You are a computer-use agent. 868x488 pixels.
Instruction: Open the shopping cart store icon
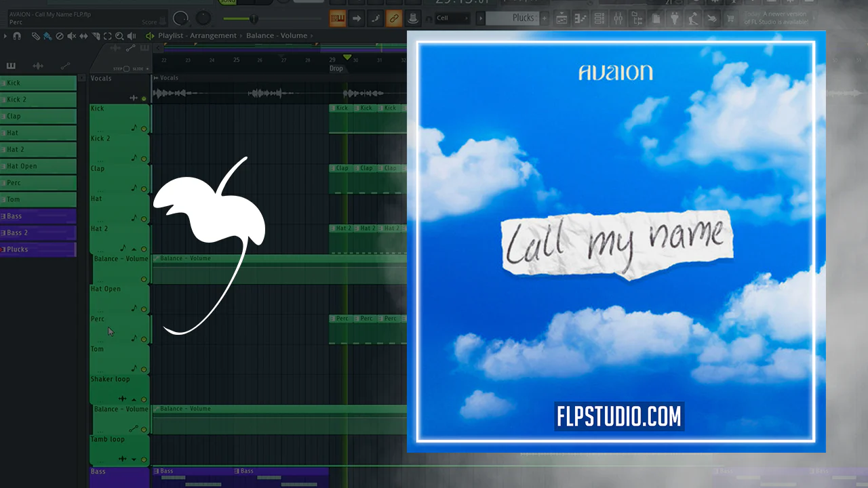point(730,18)
